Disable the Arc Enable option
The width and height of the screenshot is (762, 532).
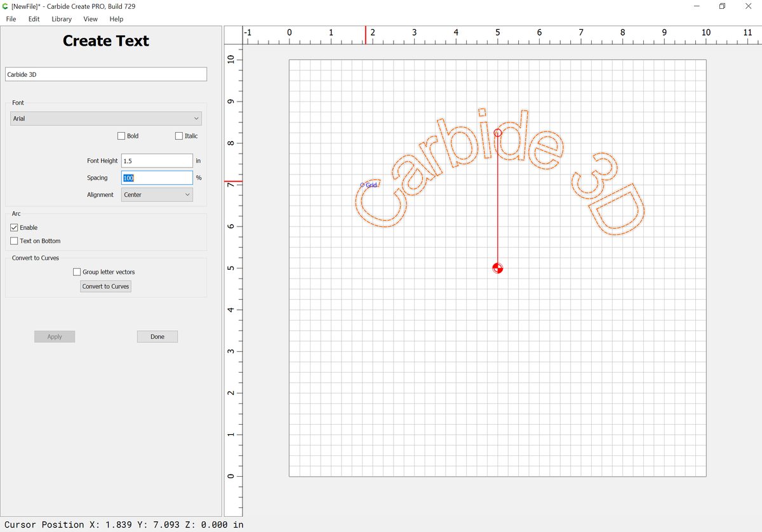(13, 227)
